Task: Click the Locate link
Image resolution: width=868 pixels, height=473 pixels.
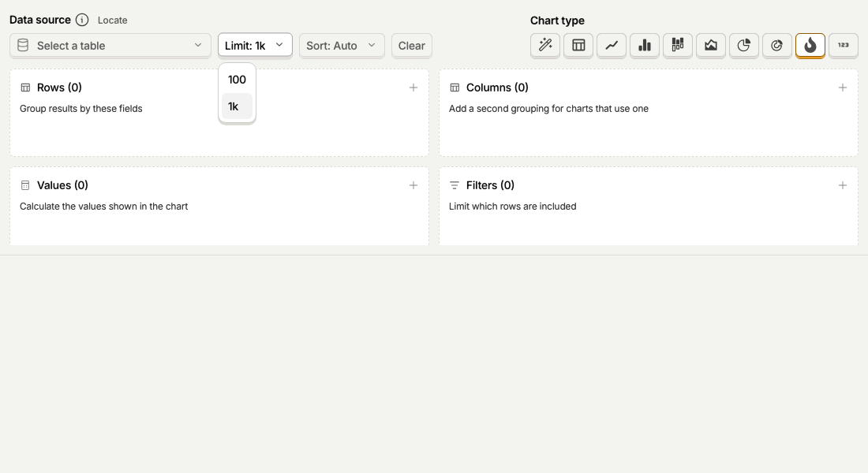Action: 112,20
